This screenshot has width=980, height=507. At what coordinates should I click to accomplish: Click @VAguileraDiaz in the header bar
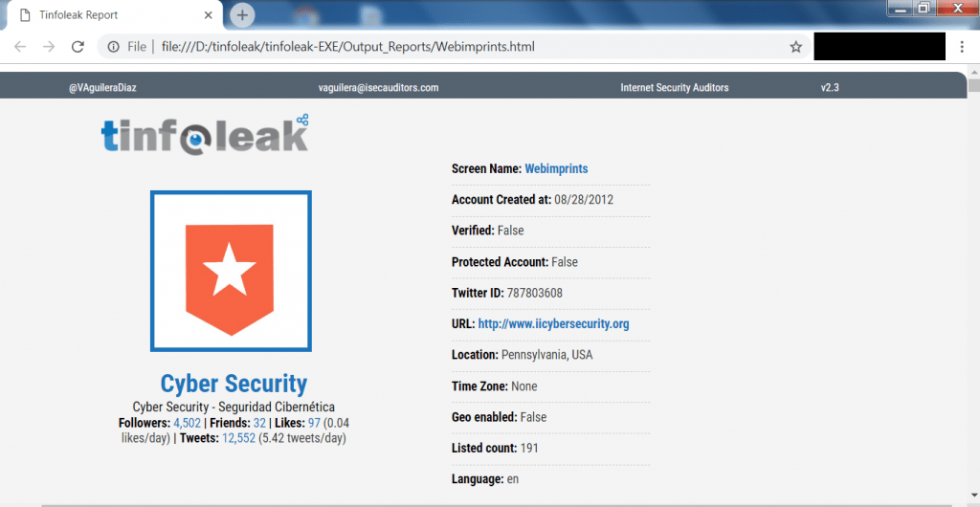102,88
